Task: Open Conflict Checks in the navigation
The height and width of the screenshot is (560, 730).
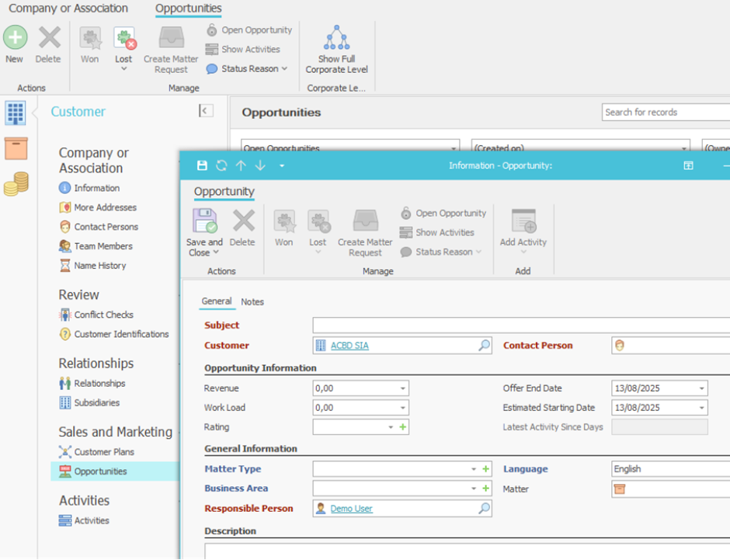Action: pos(103,315)
